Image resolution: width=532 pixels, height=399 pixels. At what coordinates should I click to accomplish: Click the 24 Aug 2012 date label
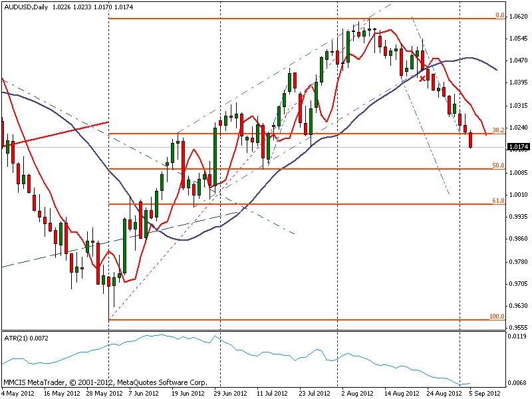(x=444, y=394)
